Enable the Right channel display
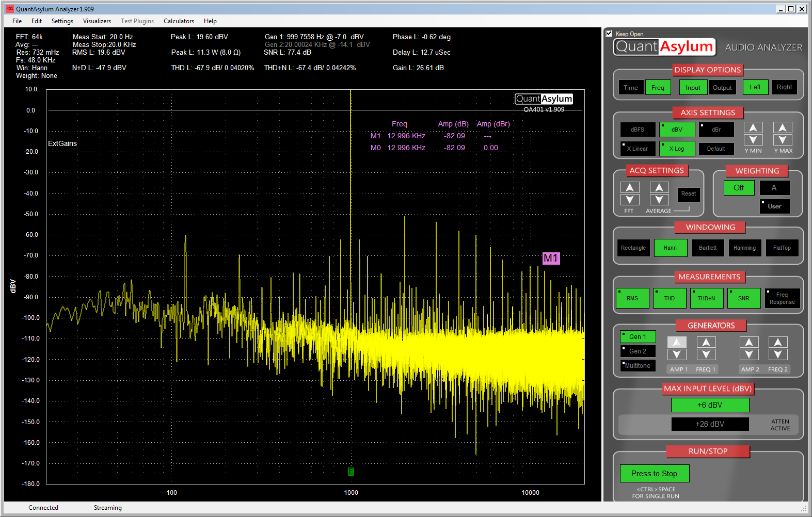The width and height of the screenshot is (812, 517). (x=785, y=87)
